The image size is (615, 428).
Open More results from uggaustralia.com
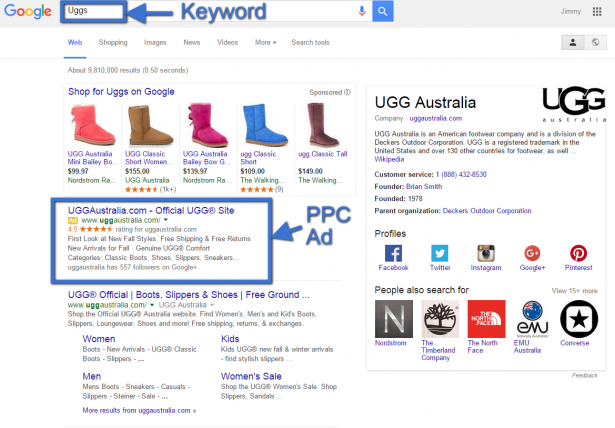coord(139,410)
